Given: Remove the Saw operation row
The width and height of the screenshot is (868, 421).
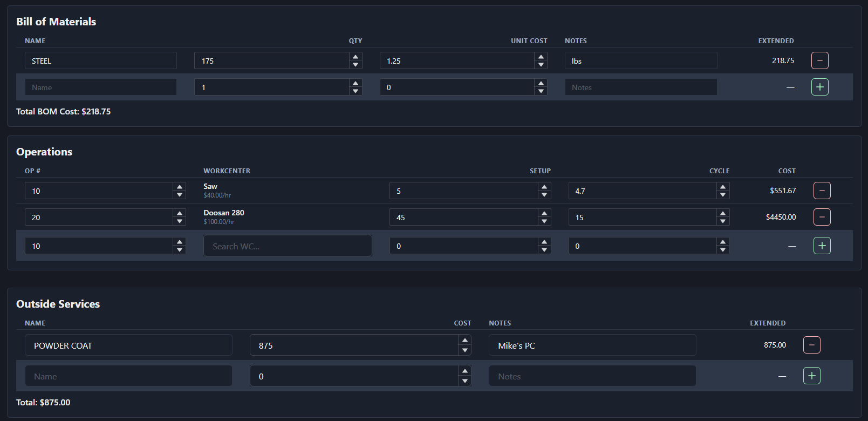Looking at the screenshot, I should 822,191.
